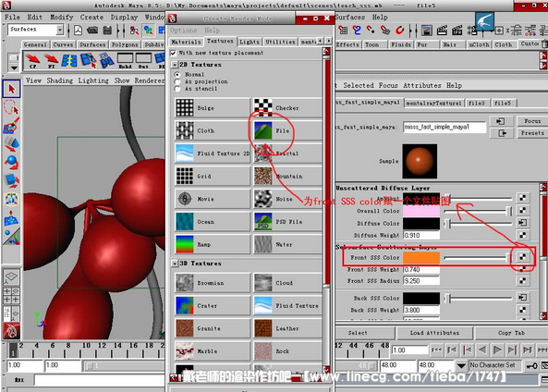Click the Load Attributes button
The height and width of the screenshot is (392, 548).
point(434,333)
